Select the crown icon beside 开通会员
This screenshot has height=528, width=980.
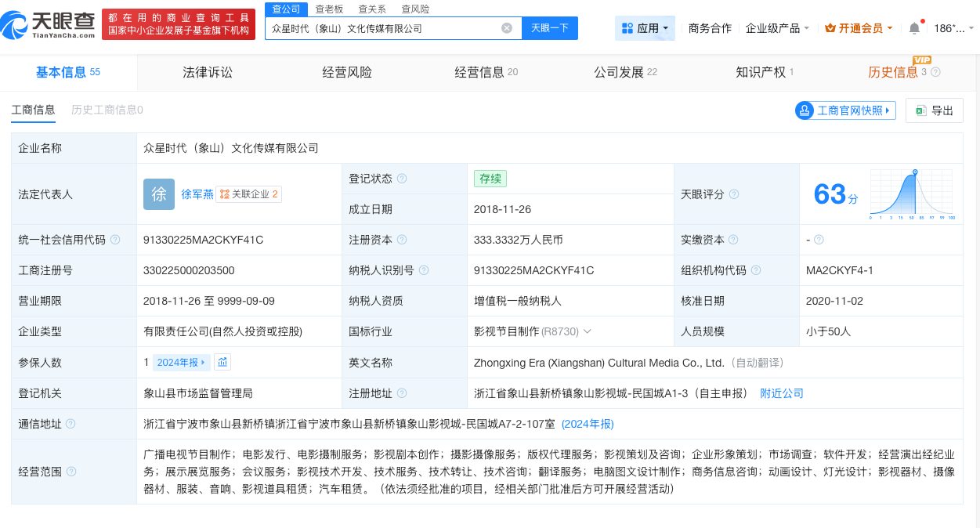pyautogui.click(x=833, y=26)
